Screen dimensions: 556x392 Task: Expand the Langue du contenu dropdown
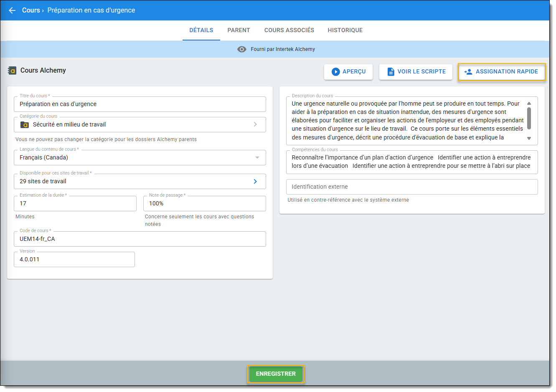click(x=257, y=158)
